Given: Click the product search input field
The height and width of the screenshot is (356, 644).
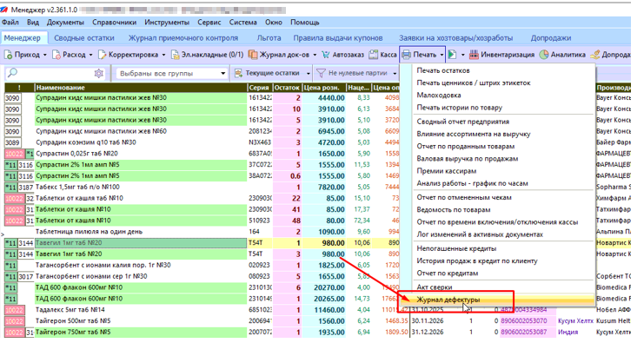Looking at the screenshot, I should tap(56, 74).
